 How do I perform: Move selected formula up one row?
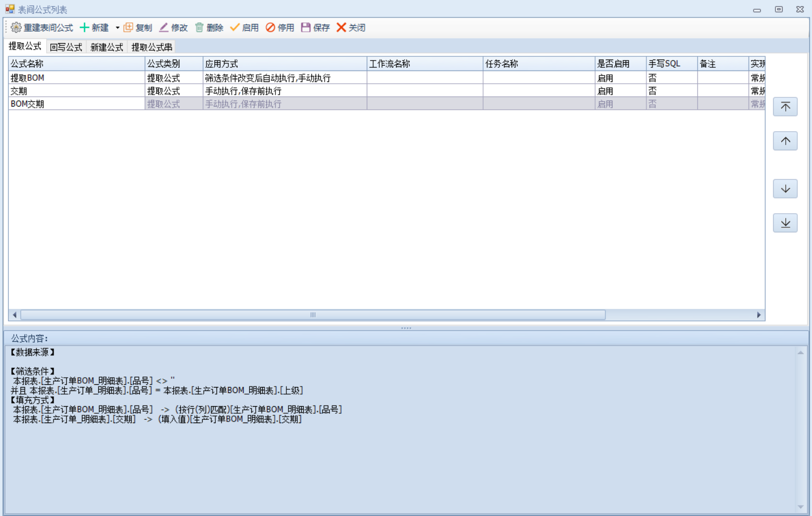(x=785, y=141)
